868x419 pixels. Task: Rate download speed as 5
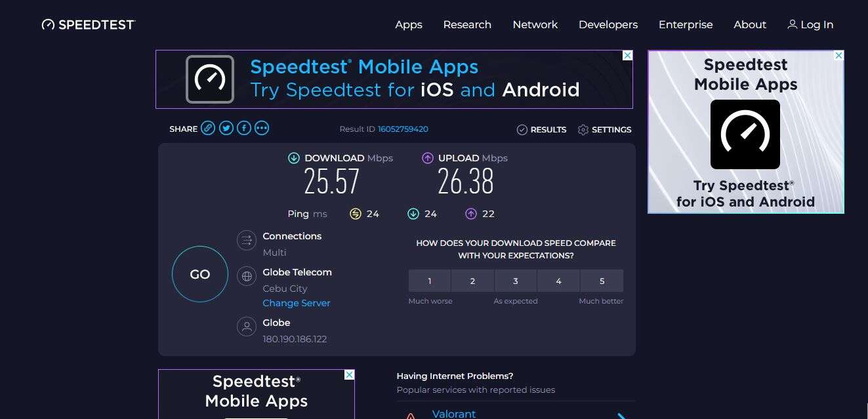coord(602,281)
